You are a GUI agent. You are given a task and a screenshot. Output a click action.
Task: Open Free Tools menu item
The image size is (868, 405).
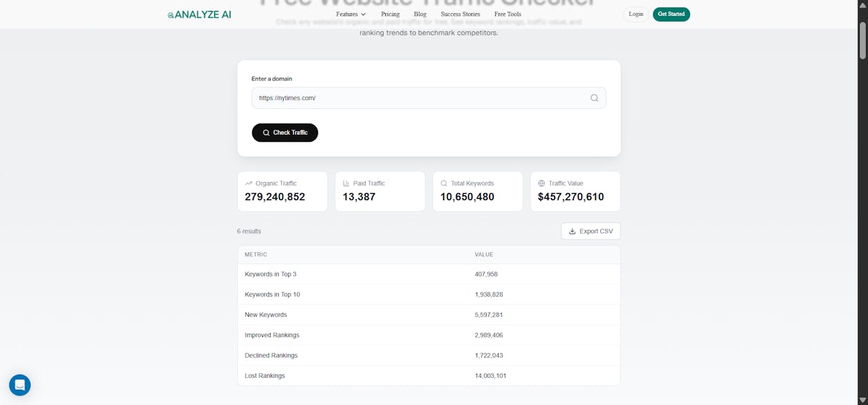coord(508,14)
